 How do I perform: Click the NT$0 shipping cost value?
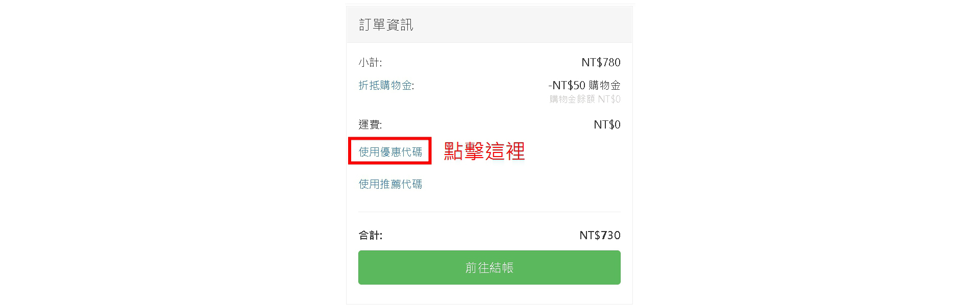click(607, 124)
